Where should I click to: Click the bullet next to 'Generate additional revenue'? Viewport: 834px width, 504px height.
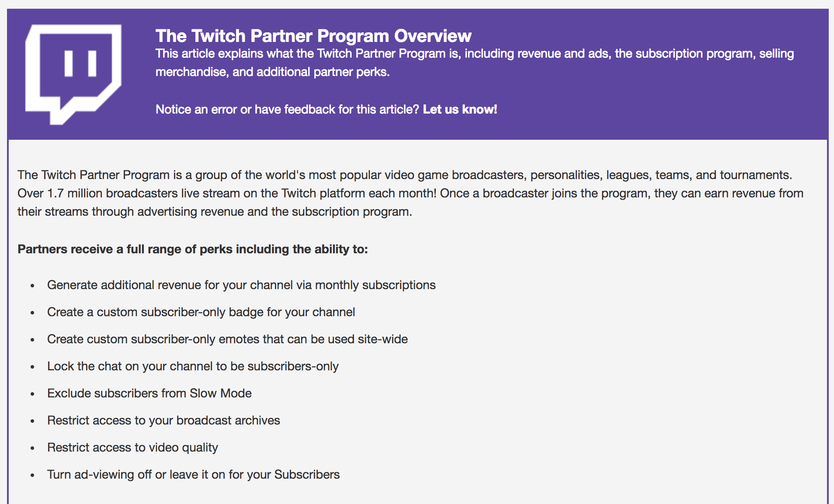pos(32,286)
